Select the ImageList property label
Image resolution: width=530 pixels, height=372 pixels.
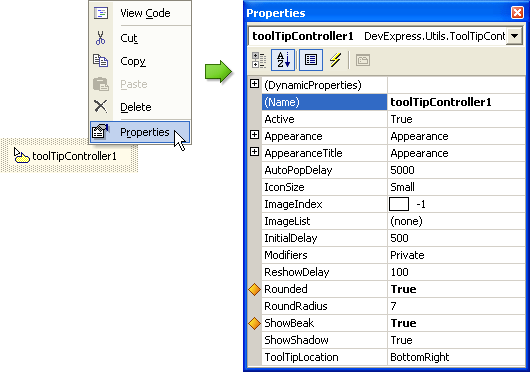[x=287, y=221]
